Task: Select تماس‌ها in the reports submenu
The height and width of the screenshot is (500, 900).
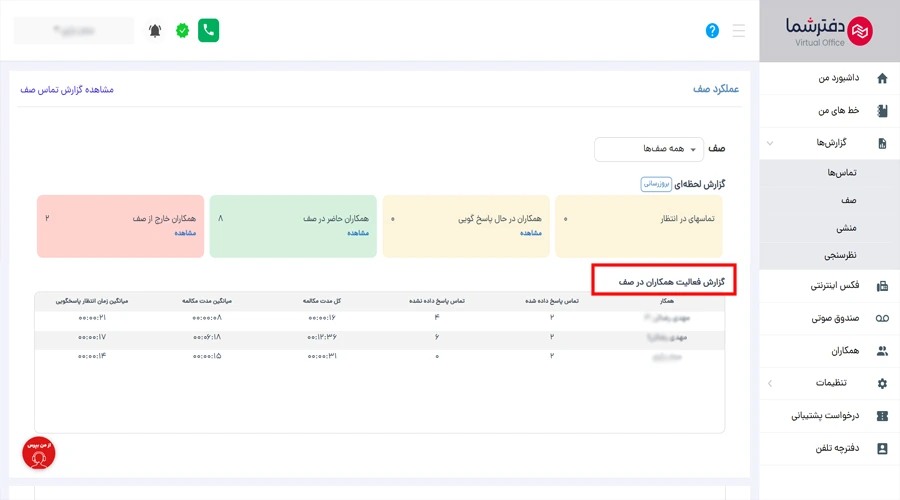Action: [x=841, y=173]
